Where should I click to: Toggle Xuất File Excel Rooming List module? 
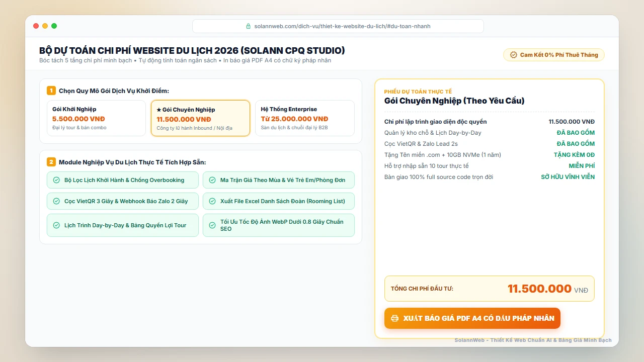279,201
